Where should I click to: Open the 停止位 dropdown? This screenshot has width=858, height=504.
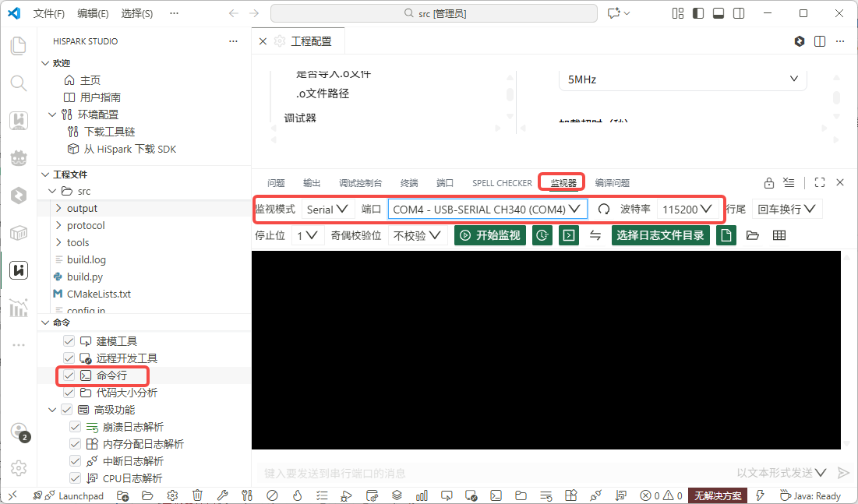(x=307, y=235)
